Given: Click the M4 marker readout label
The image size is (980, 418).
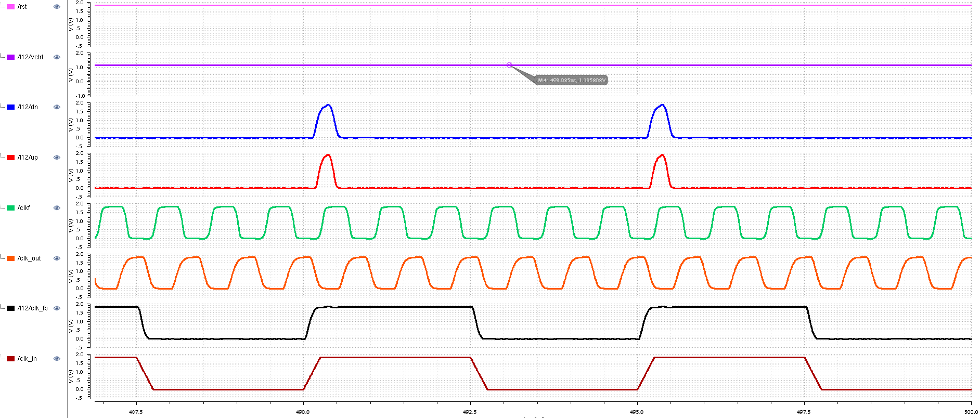Looking at the screenshot, I should (571, 81).
